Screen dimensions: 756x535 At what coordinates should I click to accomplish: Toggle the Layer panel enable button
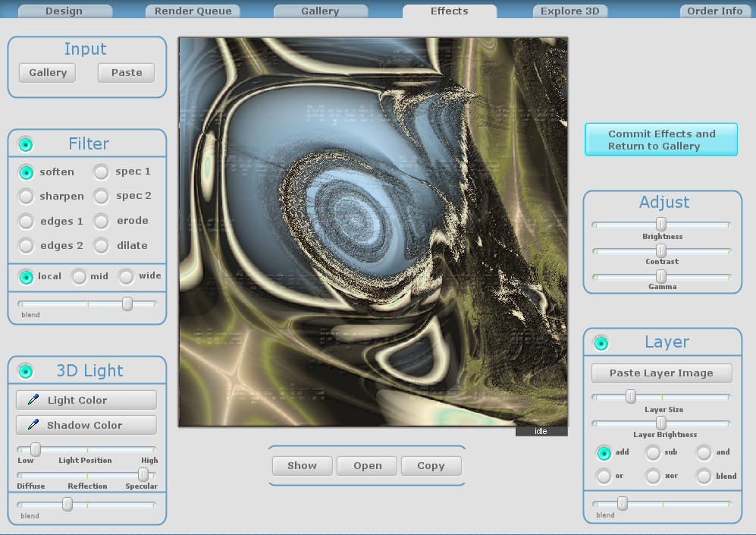[601, 343]
